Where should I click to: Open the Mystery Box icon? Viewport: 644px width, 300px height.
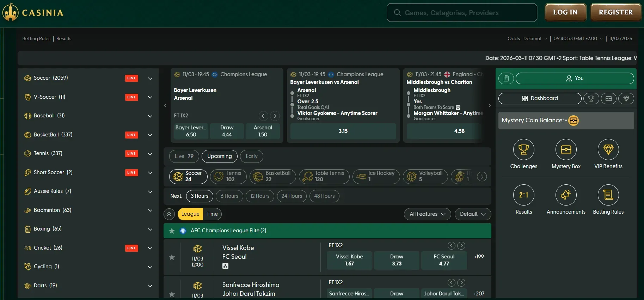(566, 150)
